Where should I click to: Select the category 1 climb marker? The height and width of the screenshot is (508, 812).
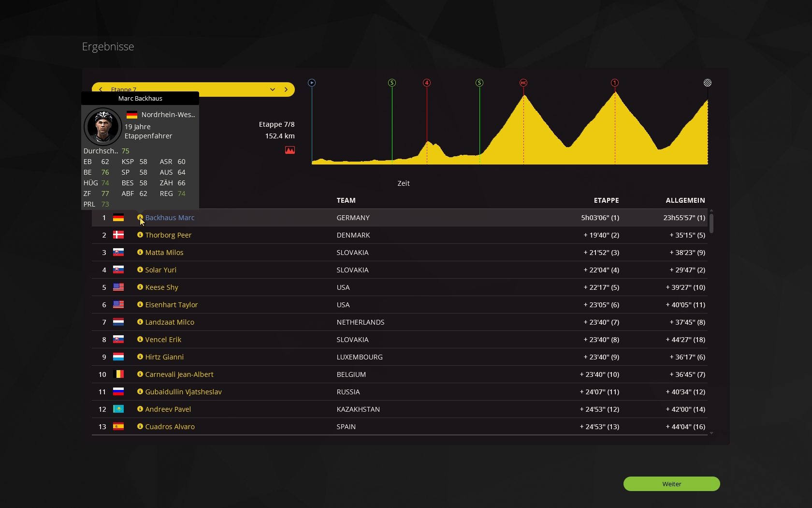615,83
